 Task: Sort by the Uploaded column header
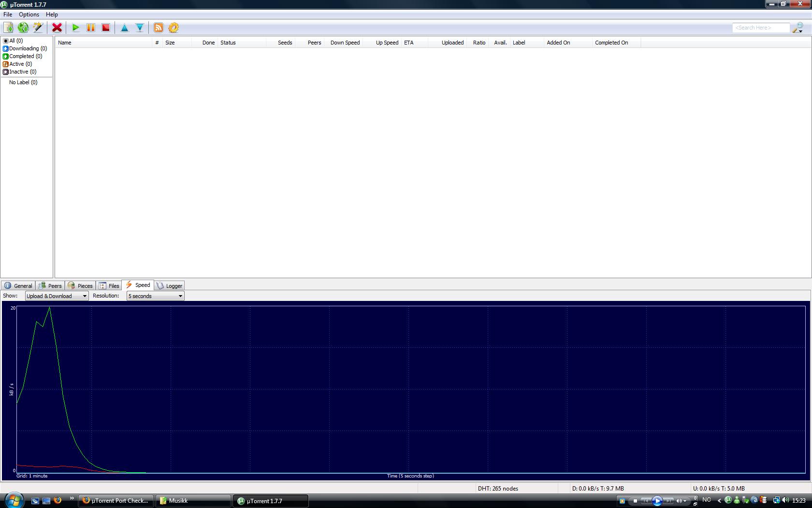[x=448, y=43]
